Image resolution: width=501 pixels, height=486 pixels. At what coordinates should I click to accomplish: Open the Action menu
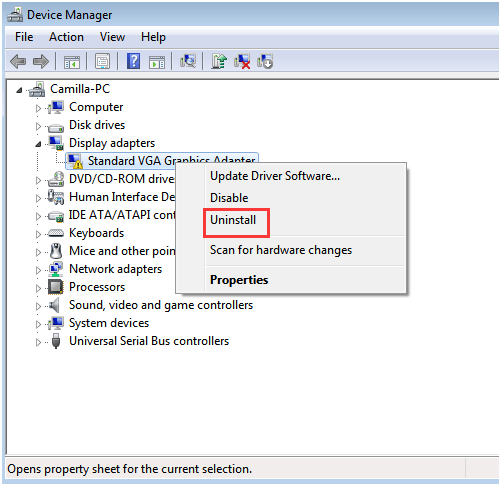click(x=66, y=37)
